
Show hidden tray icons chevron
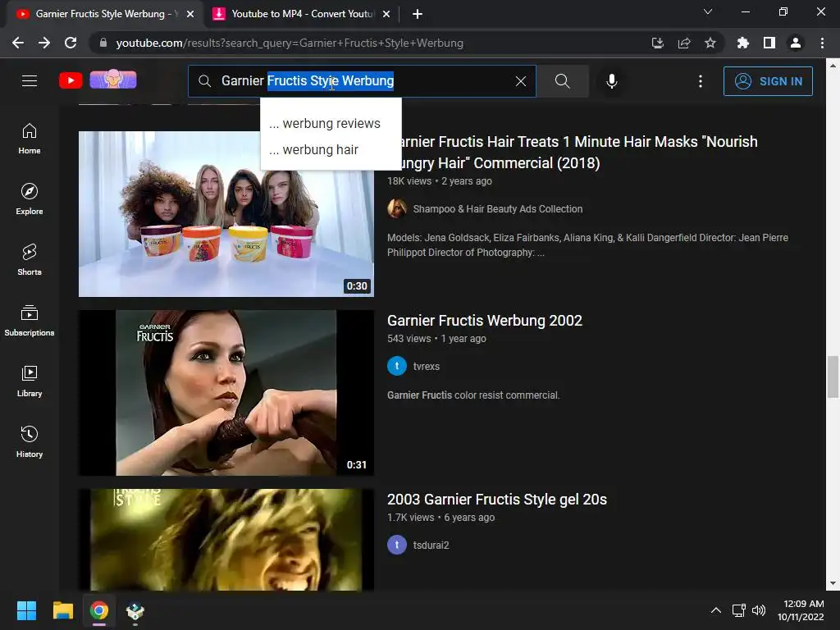pos(715,610)
